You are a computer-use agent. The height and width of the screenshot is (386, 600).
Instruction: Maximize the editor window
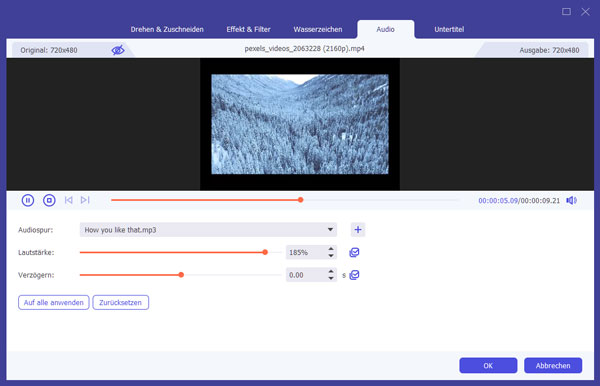pos(566,11)
